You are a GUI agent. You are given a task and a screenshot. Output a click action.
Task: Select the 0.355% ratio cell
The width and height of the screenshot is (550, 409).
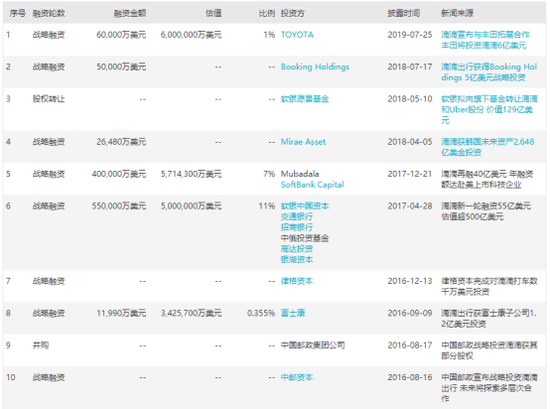261,313
